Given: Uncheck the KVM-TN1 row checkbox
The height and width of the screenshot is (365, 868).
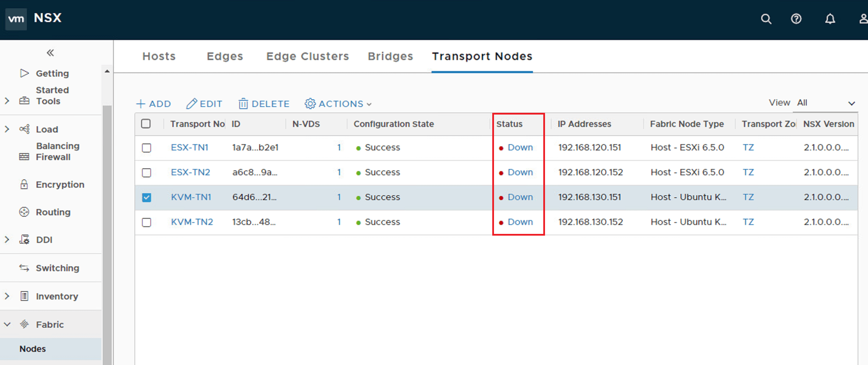Looking at the screenshot, I should 147,197.
